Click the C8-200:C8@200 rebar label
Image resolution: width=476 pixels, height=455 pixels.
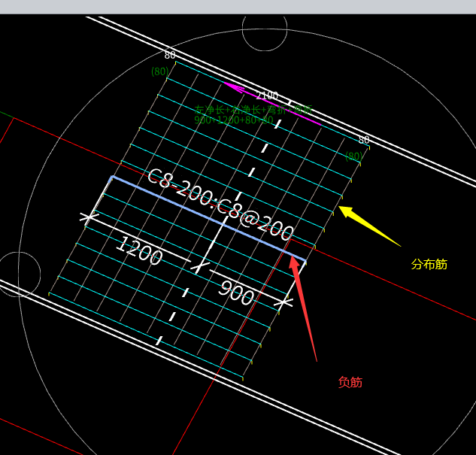tap(220, 205)
